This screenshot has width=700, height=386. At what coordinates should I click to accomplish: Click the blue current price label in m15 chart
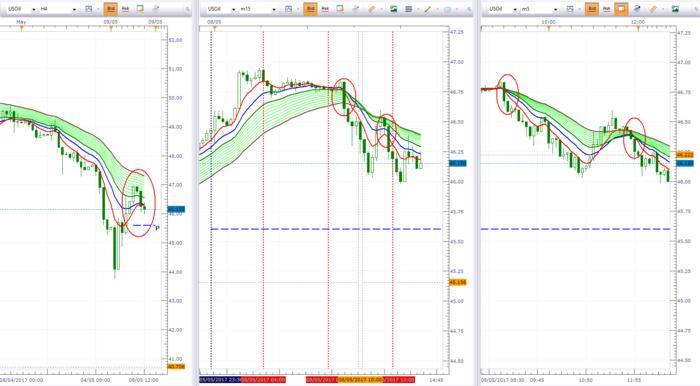458,164
